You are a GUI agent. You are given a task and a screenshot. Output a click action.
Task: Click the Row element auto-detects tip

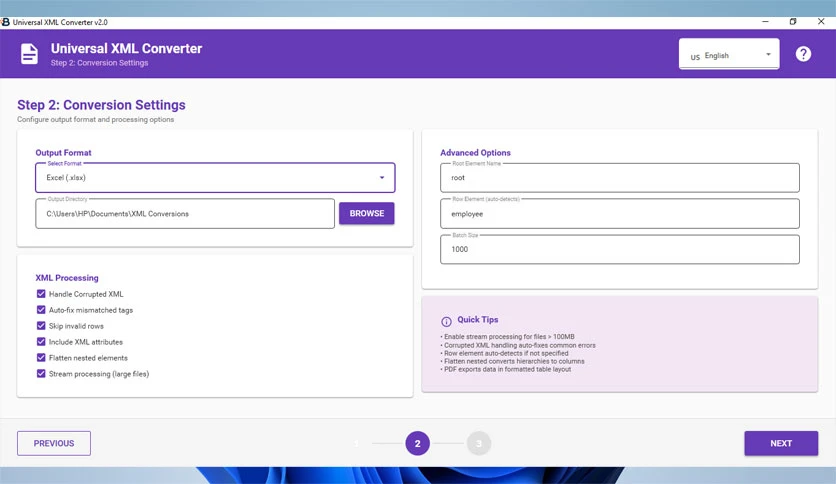504,353
